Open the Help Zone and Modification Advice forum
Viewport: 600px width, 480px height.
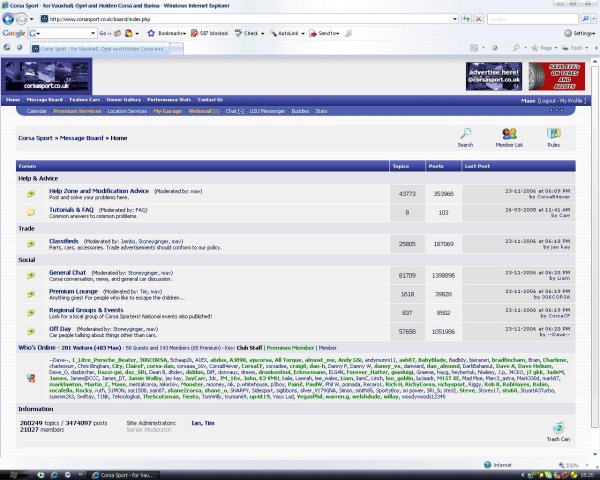[99, 191]
